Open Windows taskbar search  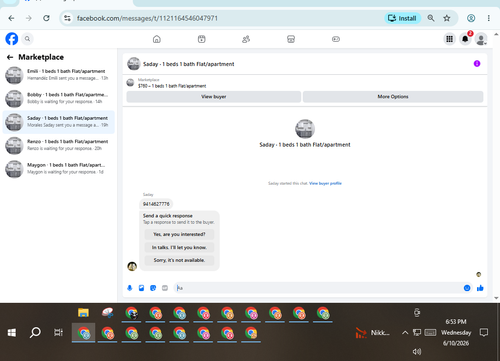tap(35, 333)
